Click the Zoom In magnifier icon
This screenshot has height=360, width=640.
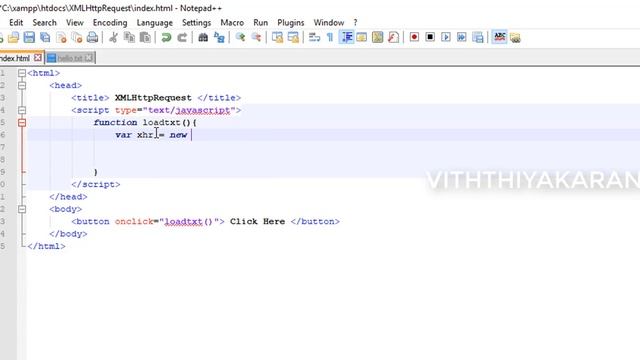[x=240, y=38]
